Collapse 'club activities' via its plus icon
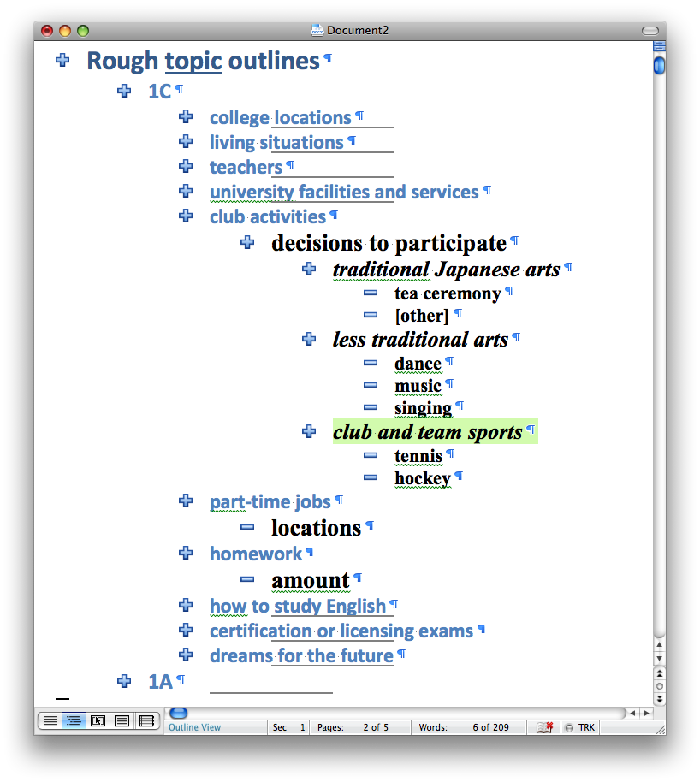Screen dimensions: 700x782 click(186, 216)
